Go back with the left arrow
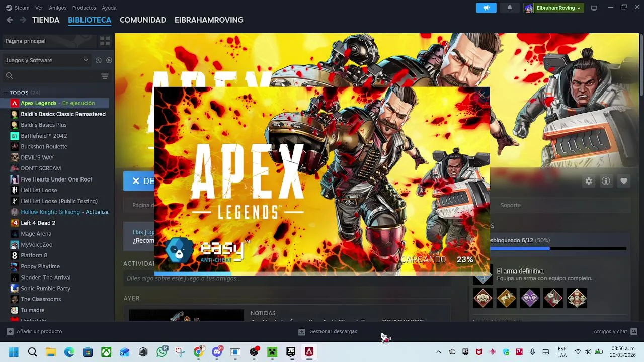Screen dimensions: 644x362 (x=10, y=20)
